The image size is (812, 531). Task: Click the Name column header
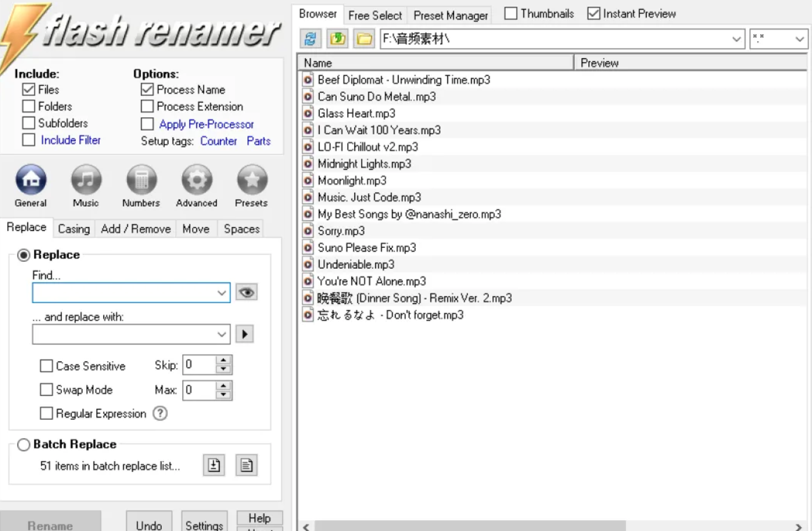coord(436,63)
